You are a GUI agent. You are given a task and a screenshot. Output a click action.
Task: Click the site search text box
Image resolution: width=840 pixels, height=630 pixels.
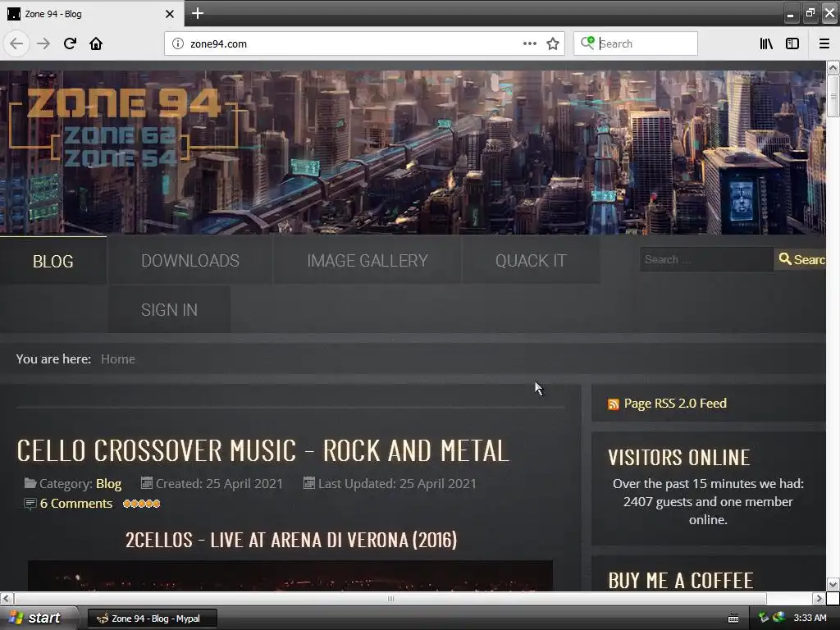tap(706, 259)
